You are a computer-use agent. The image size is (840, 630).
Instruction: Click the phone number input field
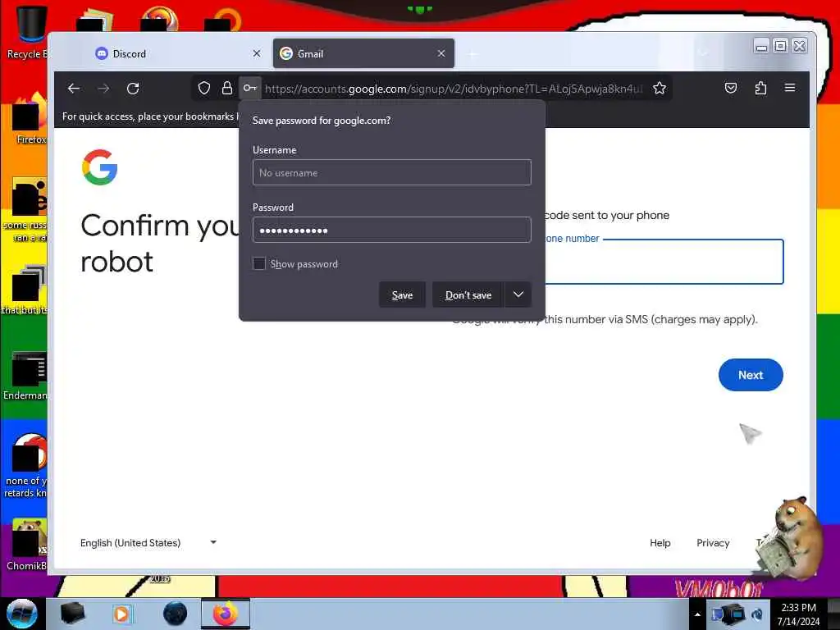click(x=664, y=262)
